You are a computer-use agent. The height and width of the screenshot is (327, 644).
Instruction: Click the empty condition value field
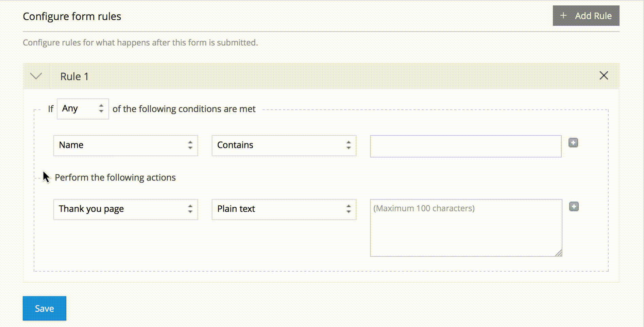click(x=465, y=146)
